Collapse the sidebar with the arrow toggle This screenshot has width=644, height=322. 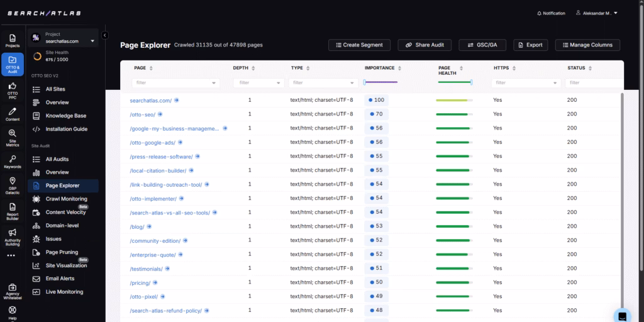click(x=104, y=35)
